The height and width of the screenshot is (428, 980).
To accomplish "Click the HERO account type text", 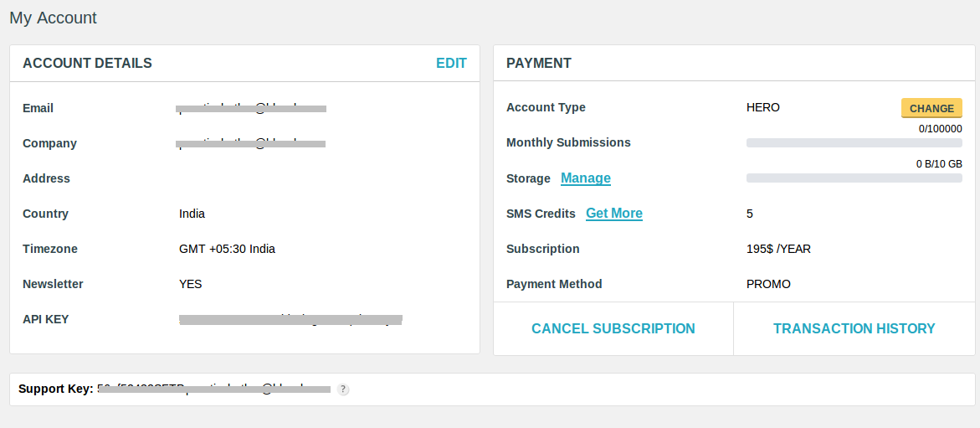I will 762,107.
